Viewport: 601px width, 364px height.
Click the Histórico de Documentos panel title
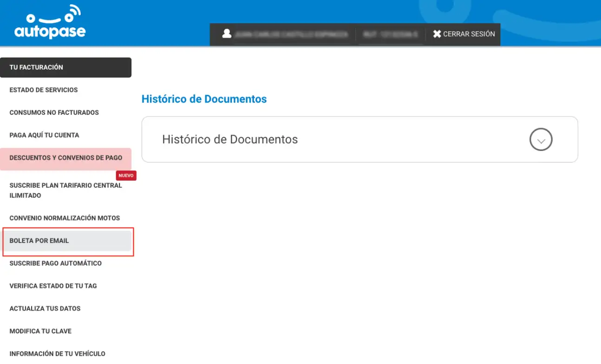[x=230, y=139]
